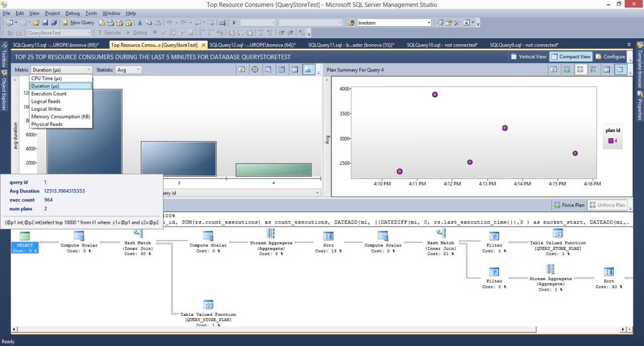Click the bar for query id 3
Screen dimensions: 644x346
(x=179, y=159)
